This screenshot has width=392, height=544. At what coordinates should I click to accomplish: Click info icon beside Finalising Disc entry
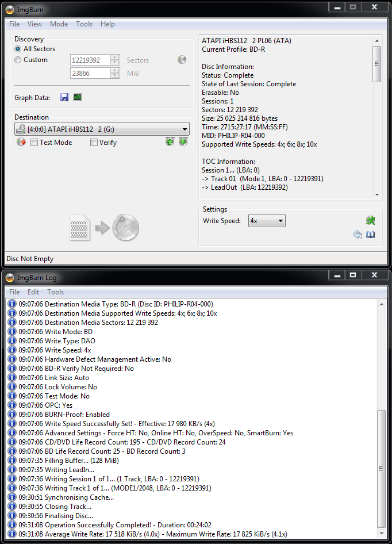[12, 515]
